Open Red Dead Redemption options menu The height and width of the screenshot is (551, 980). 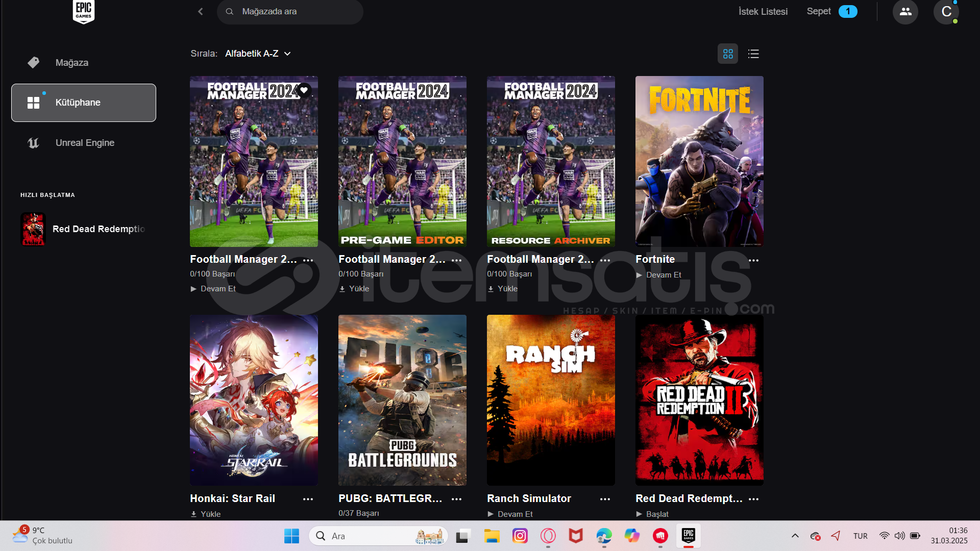pos(754,499)
